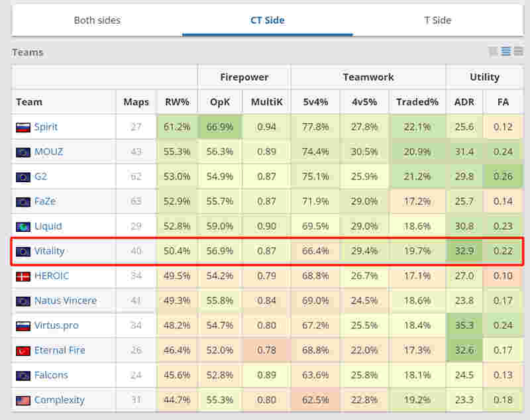Click the flag icon next to Liquid
Viewport: 530px width, 420px height.
click(23, 227)
